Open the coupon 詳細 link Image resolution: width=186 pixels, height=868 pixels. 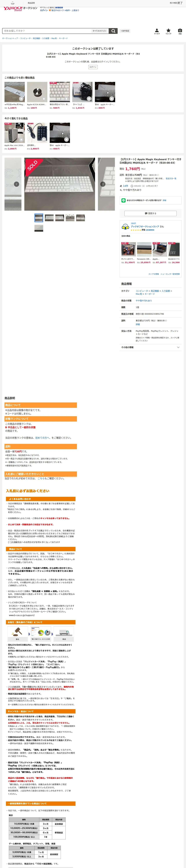164,200
